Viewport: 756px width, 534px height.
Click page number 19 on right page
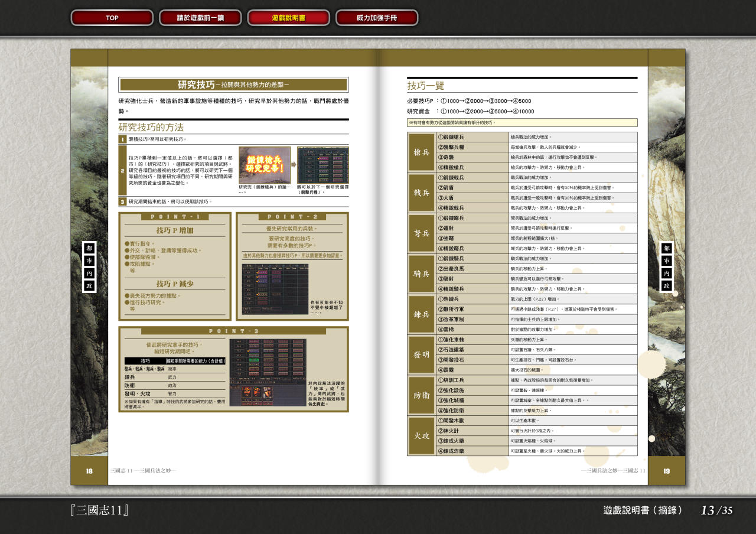pyautogui.click(x=667, y=471)
